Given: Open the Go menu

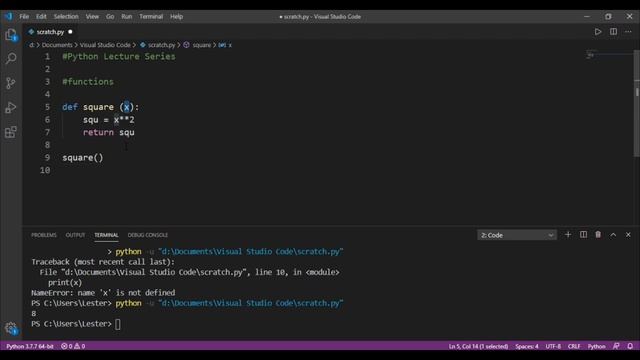Looking at the screenshot, I should (x=110, y=17).
